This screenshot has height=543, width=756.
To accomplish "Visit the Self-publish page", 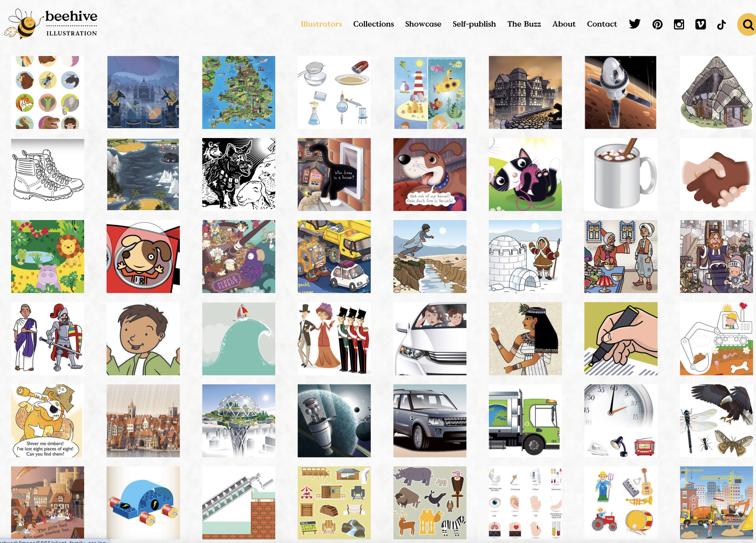I will (474, 24).
